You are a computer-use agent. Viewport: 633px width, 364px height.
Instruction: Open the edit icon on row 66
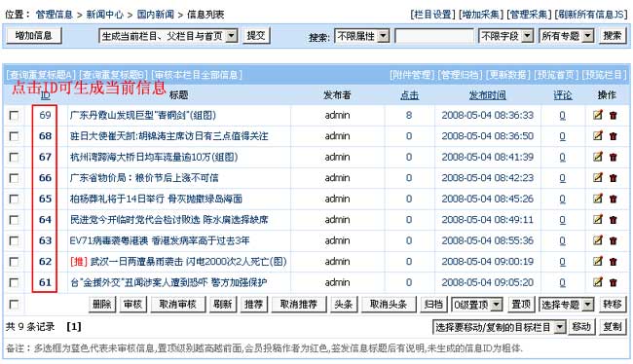598,177
